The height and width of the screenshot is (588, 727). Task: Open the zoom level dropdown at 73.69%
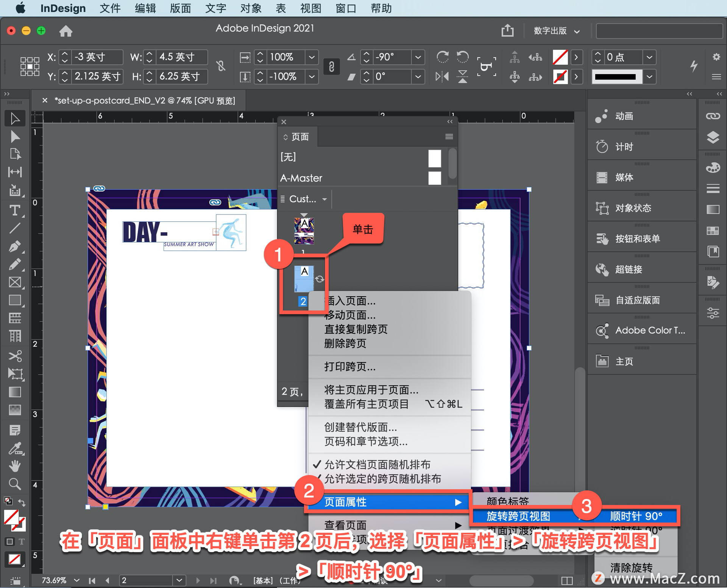click(x=77, y=580)
